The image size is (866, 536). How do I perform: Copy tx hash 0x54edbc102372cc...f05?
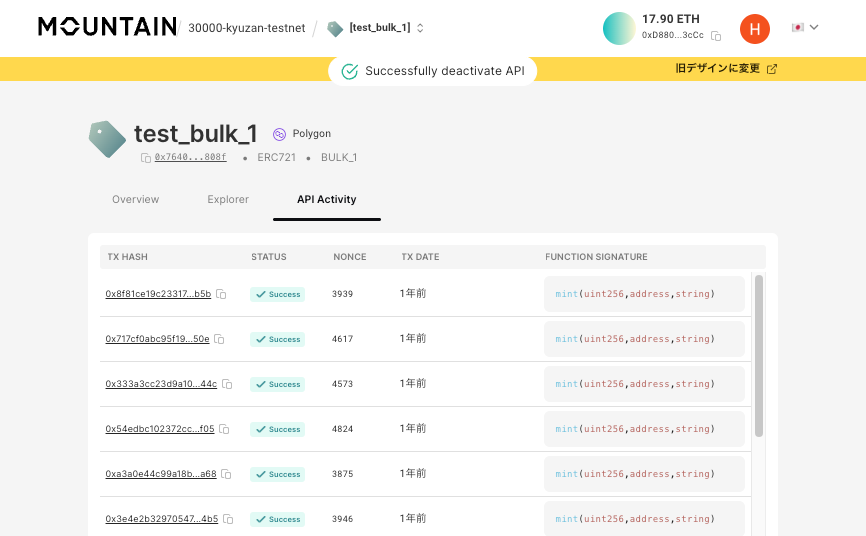[x=224, y=430]
